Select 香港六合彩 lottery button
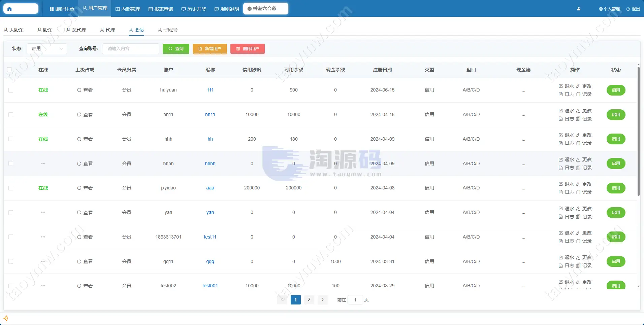This screenshot has width=644, height=325. [x=265, y=9]
